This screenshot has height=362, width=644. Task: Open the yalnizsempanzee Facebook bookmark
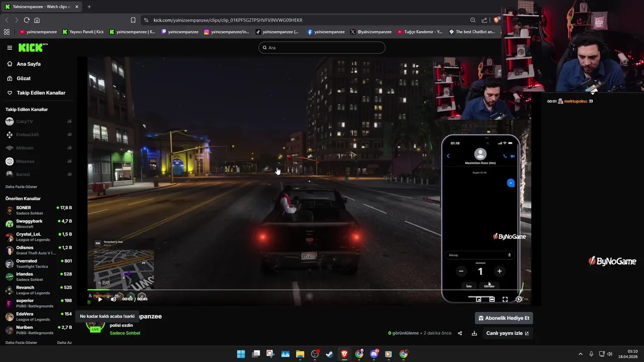326,32
